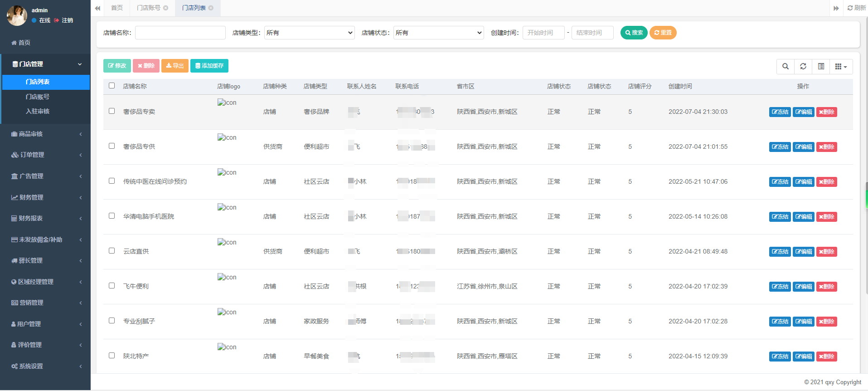Close the 门店账号 tab
This screenshot has width=868, height=391.
[166, 8]
